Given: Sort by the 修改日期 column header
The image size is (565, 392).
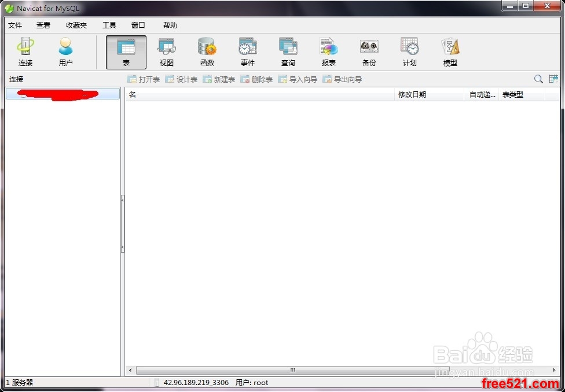Looking at the screenshot, I should click(428, 94).
